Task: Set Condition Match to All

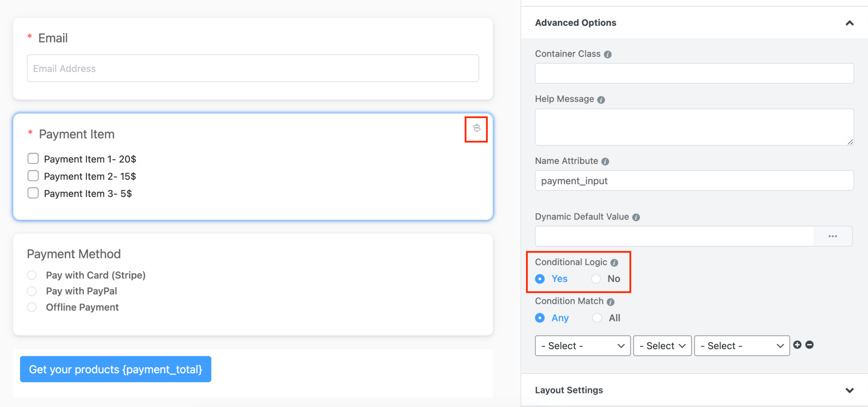Action: click(x=597, y=318)
